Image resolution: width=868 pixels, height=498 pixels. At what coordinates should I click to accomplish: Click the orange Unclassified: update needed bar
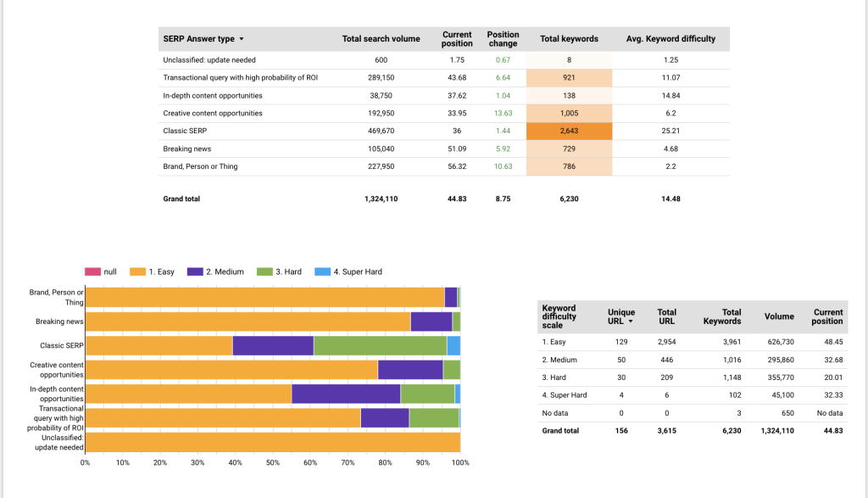click(272, 442)
